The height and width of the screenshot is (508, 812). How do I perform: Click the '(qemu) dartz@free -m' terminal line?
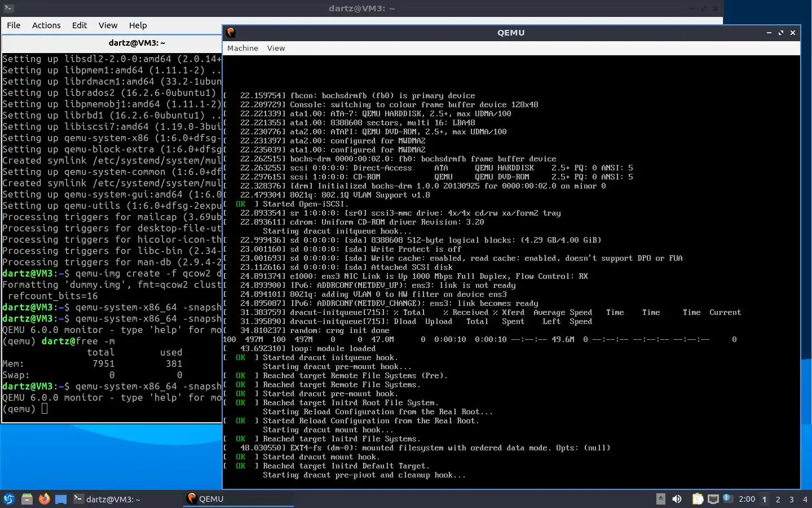coord(59,341)
